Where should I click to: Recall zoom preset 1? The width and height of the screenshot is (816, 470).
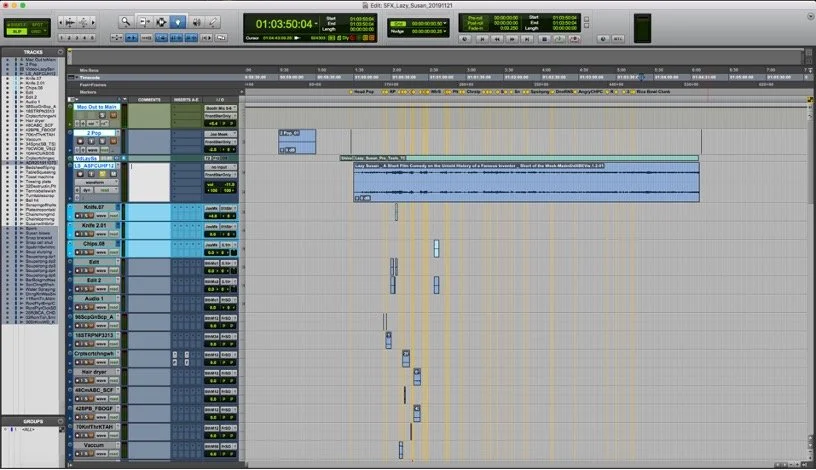[x=61, y=38]
